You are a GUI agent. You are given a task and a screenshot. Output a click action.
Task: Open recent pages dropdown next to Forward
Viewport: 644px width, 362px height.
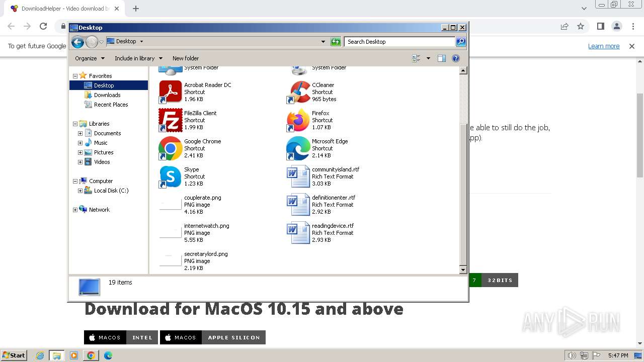click(x=101, y=42)
